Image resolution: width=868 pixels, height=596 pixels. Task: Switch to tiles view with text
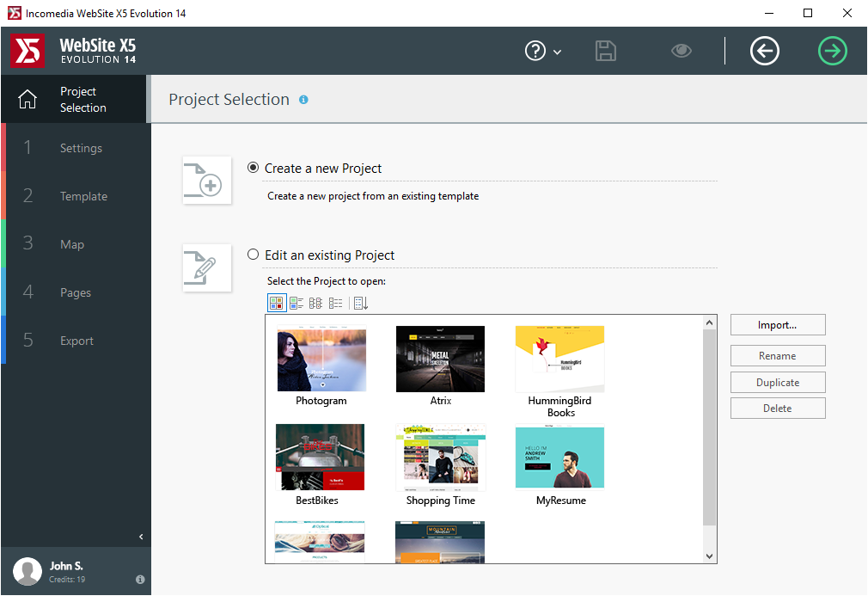pyautogui.click(x=296, y=303)
